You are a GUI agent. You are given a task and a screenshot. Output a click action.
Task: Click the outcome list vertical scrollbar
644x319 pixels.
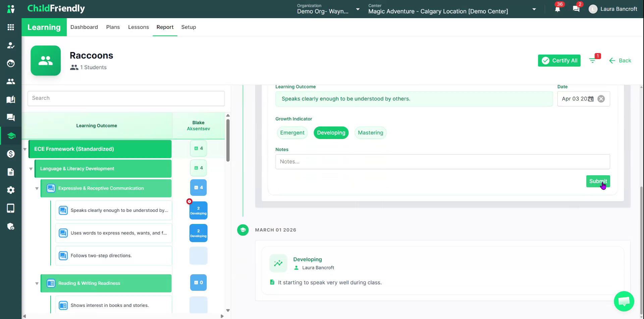click(228, 140)
